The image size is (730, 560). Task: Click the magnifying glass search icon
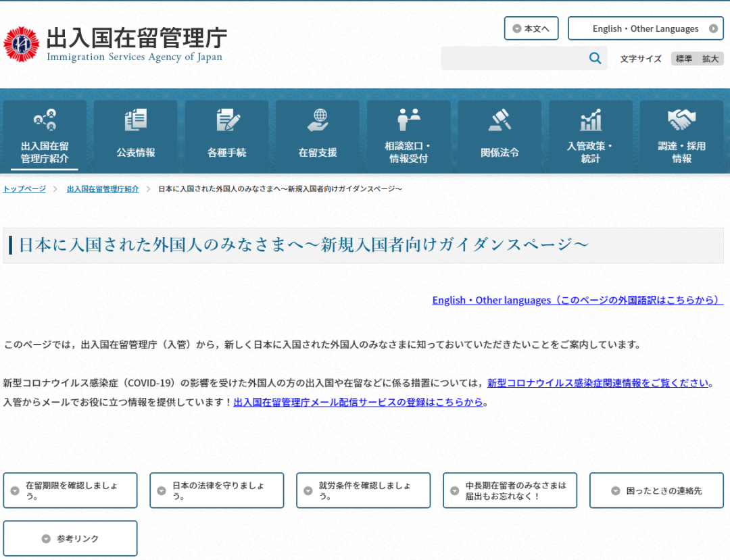[595, 59]
